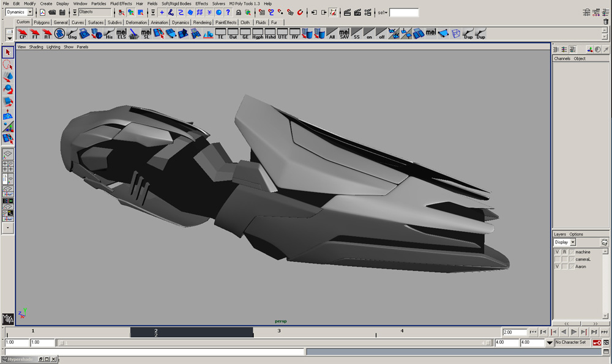Image resolution: width=612 pixels, height=364 pixels.
Task: Click the Render current frame clapperboard icon
Action: click(x=347, y=12)
